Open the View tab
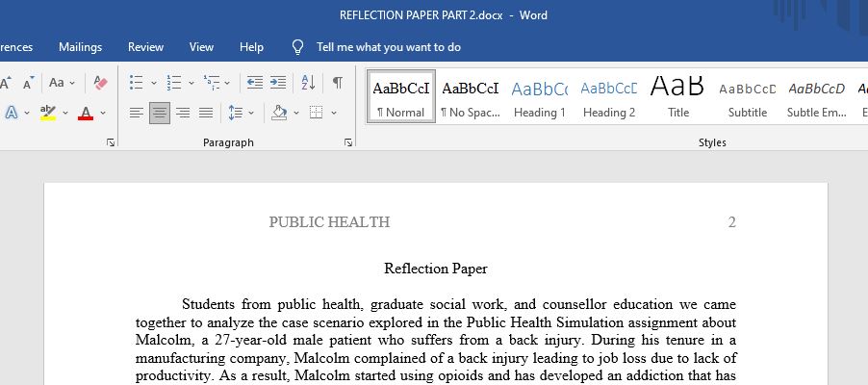The height and width of the screenshot is (385, 868). coord(201,47)
